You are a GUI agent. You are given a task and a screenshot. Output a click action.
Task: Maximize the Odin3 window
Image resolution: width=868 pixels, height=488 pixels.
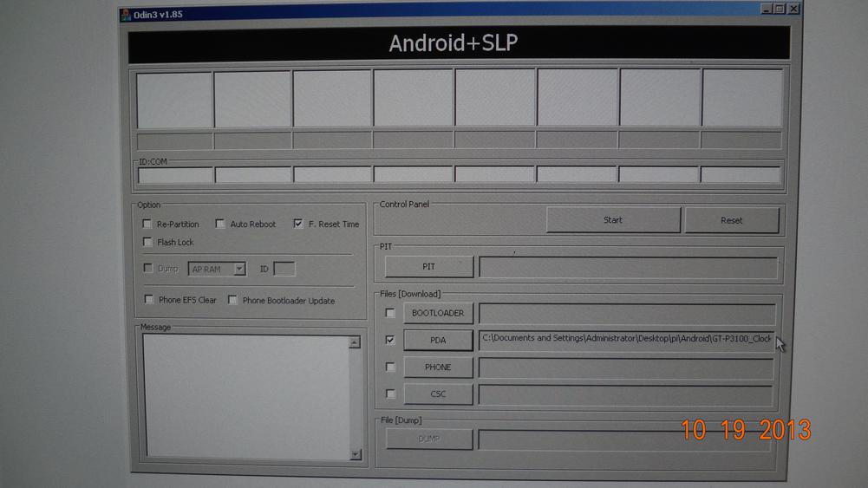pos(780,9)
